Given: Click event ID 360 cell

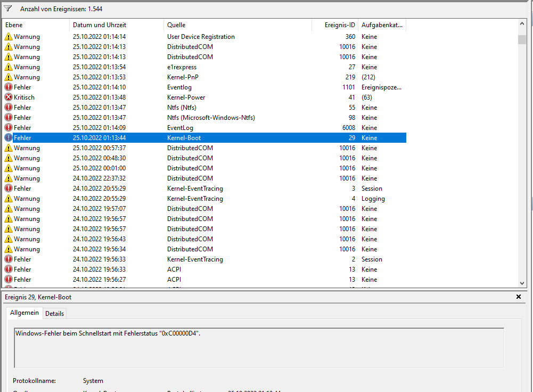Looking at the screenshot, I should click(x=350, y=37).
